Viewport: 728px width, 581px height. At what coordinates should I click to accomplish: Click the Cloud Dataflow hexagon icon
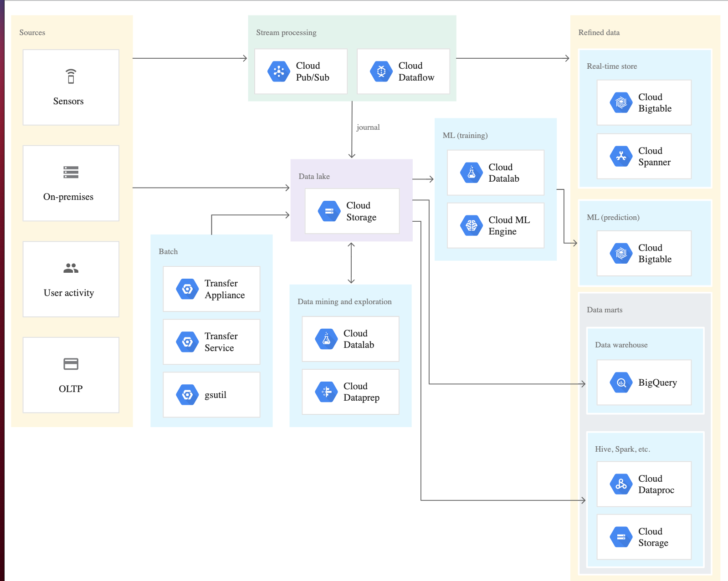click(381, 71)
